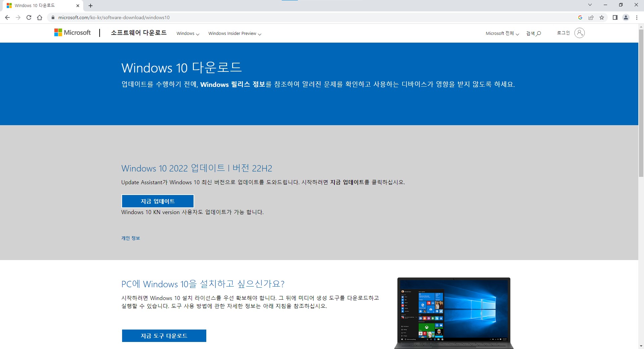Click the Google icon in address bar
Viewport: 644px width, 349px height.
click(x=580, y=17)
